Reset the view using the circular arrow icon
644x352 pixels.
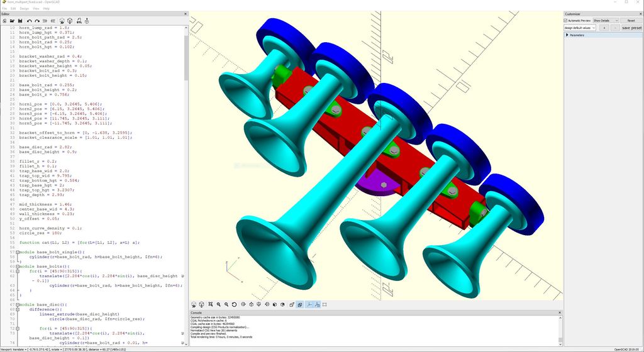point(234,305)
